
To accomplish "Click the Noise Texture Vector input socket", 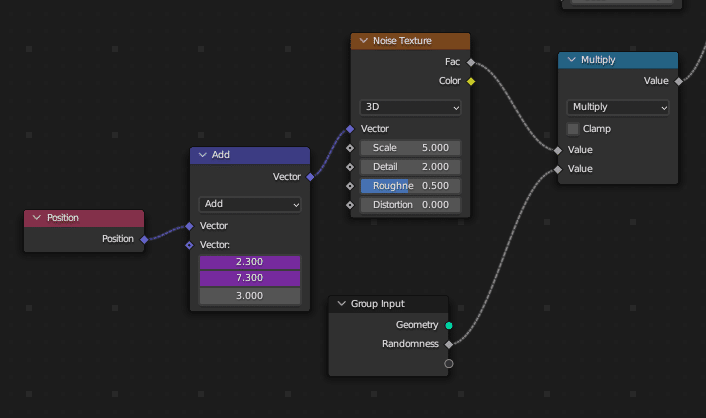I will tap(350, 129).
